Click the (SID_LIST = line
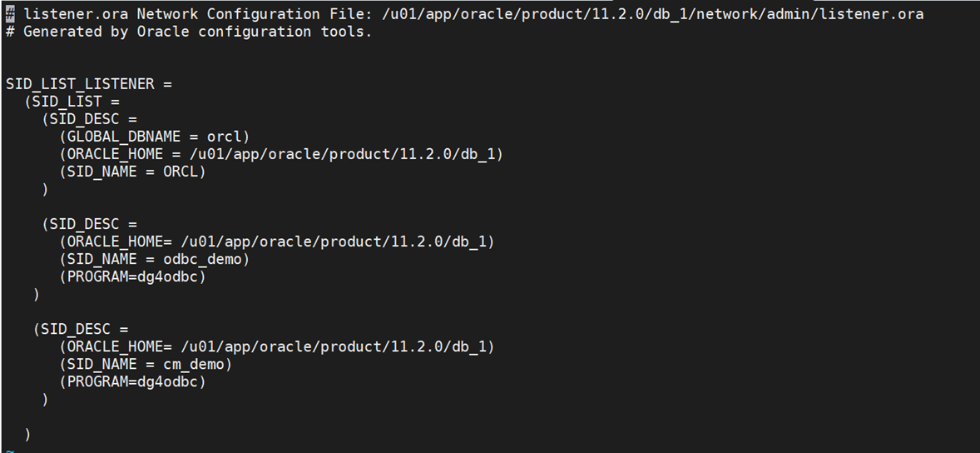Viewport: 980px width, 453px height. 72,102
